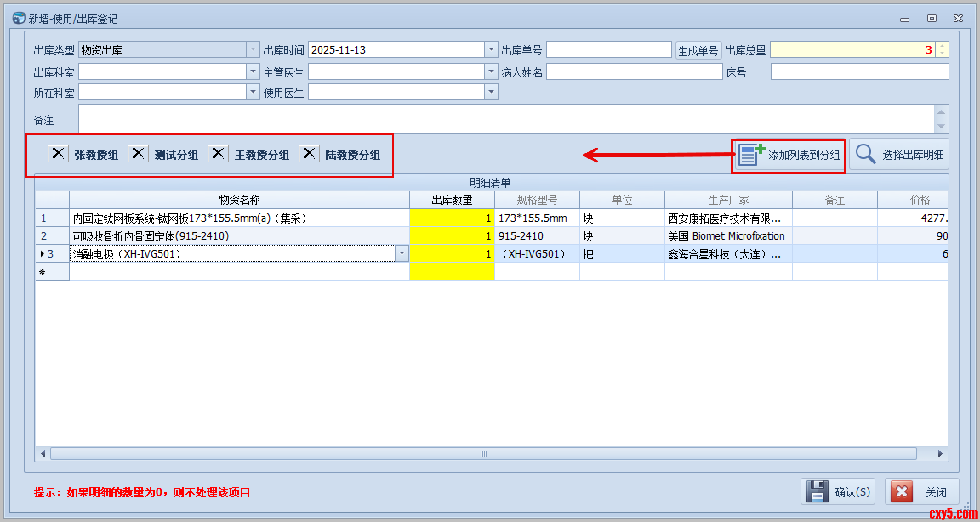Remove the 陆教授分组 group via its X
Image resolution: width=980 pixels, height=522 pixels.
309,153
